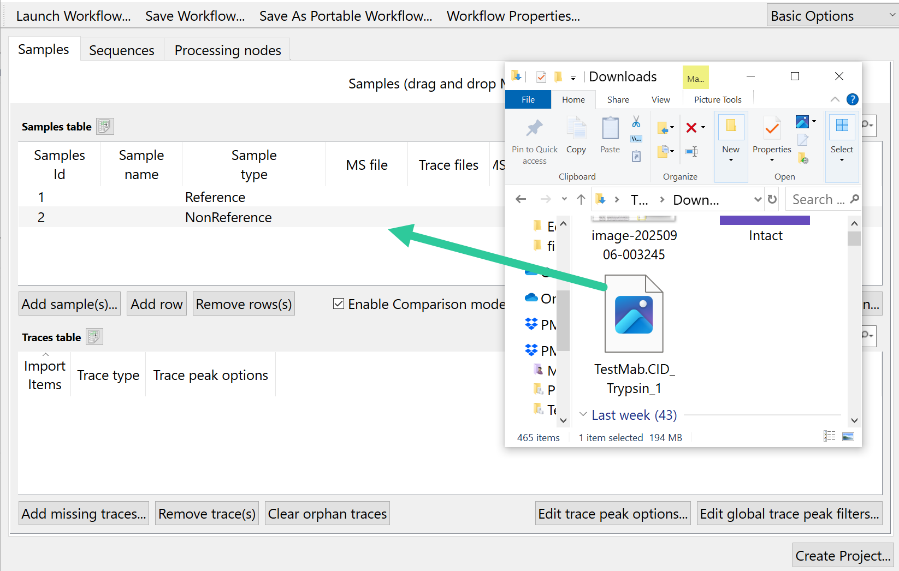Image resolution: width=899 pixels, height=571 pixels.
Task: Click the Explorer Back arrow
Action: 521,199
